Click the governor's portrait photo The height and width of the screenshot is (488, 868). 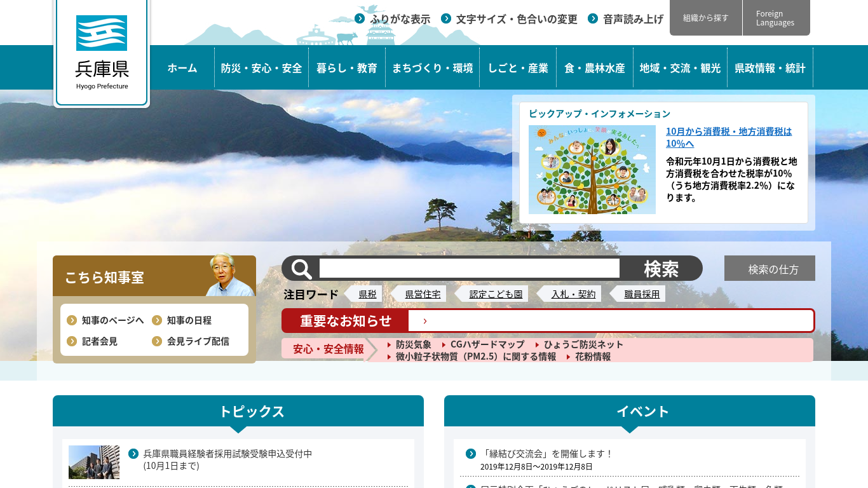[229, 274]
